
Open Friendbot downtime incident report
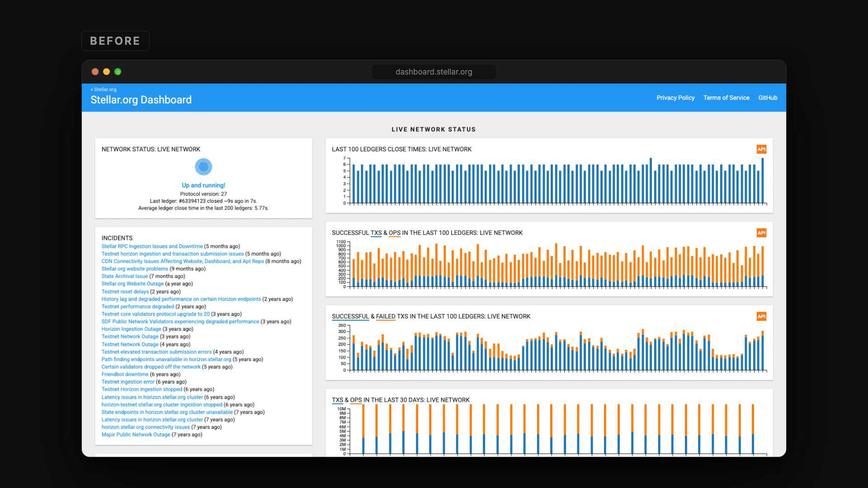125,374
